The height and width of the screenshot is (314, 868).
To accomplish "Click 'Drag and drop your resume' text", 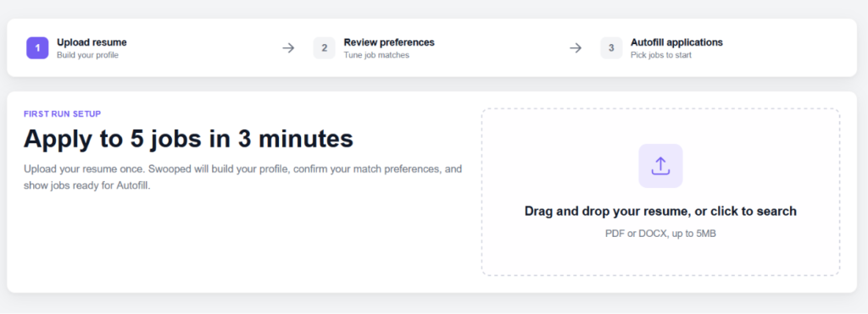I will [660, 212].
